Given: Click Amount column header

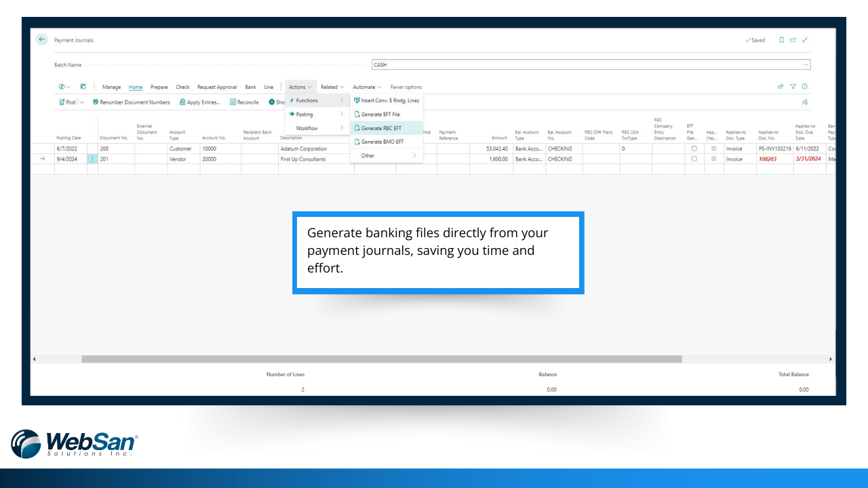Looking at the screenshot, I should [x=500, y=138].
